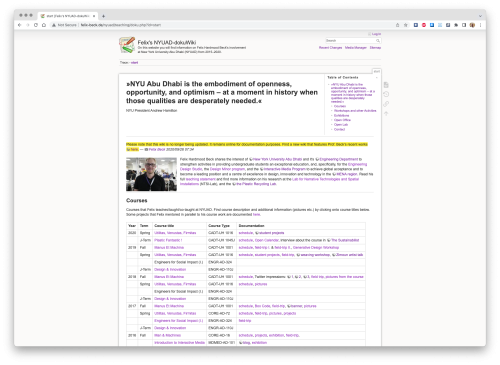Click the DokuWiki logo image
The height and width of the screenshot is (365, 500).
(x=127, y=45)
